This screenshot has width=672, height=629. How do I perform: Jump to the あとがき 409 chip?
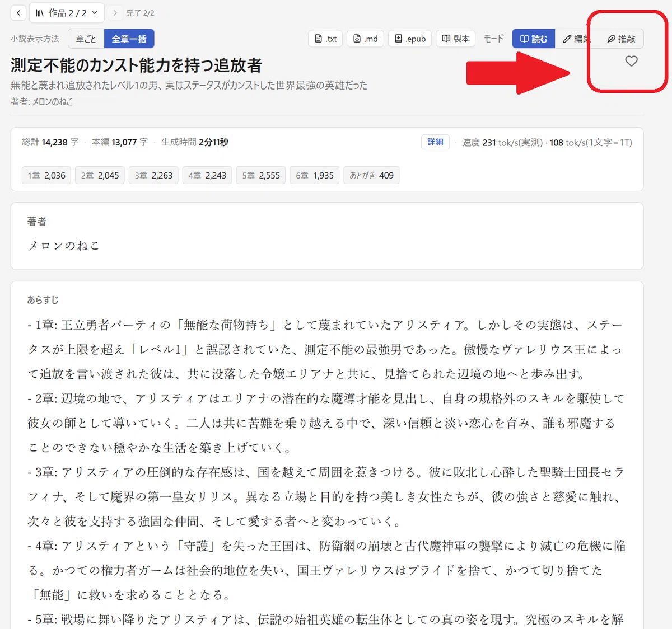(x=371, y=175)
